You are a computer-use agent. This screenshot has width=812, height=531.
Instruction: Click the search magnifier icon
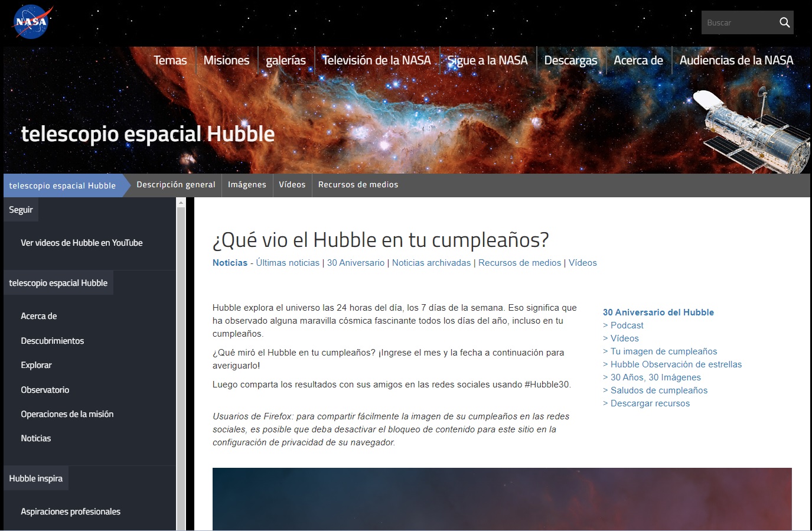click(x=784, y=22)
